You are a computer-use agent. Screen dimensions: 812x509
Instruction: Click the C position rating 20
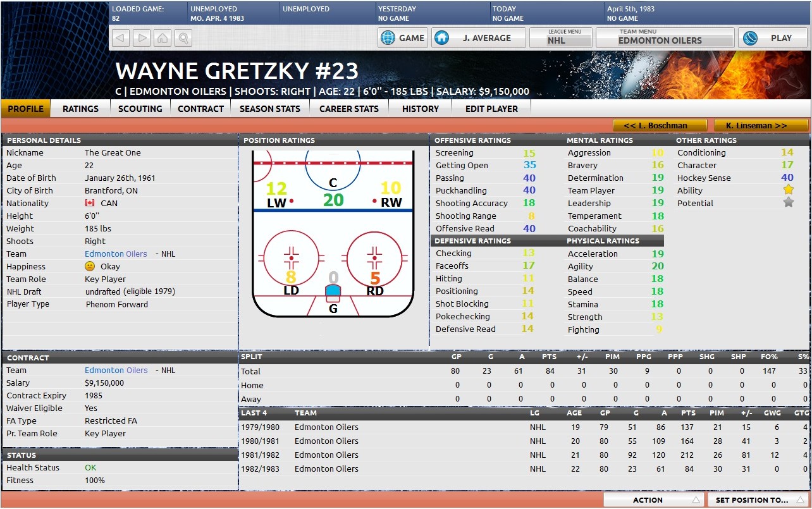click(x=333, y=200)
